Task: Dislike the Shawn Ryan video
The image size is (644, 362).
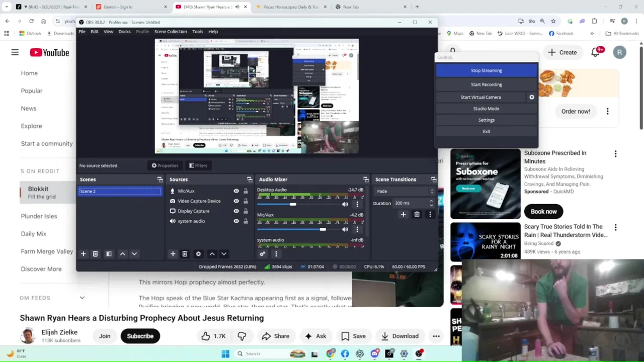Action: pyautogui.click(x=242, y=336)
